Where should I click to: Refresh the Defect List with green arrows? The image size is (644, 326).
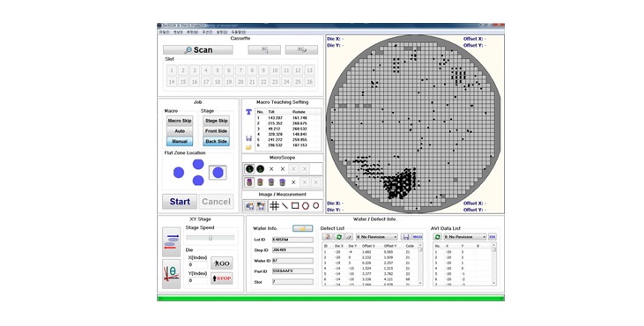(x=339, y=237)
